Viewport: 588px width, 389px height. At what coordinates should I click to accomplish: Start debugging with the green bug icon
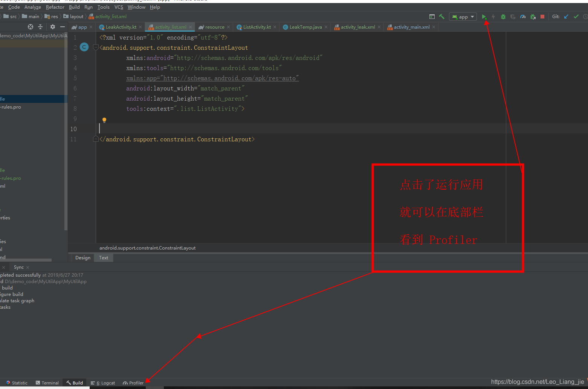point(503,17)
